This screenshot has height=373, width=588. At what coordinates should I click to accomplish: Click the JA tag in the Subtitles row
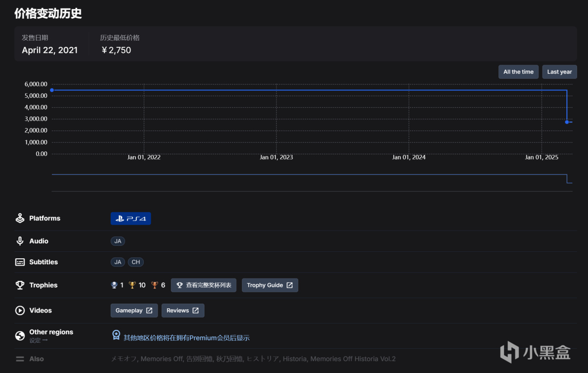click(118, 262)
